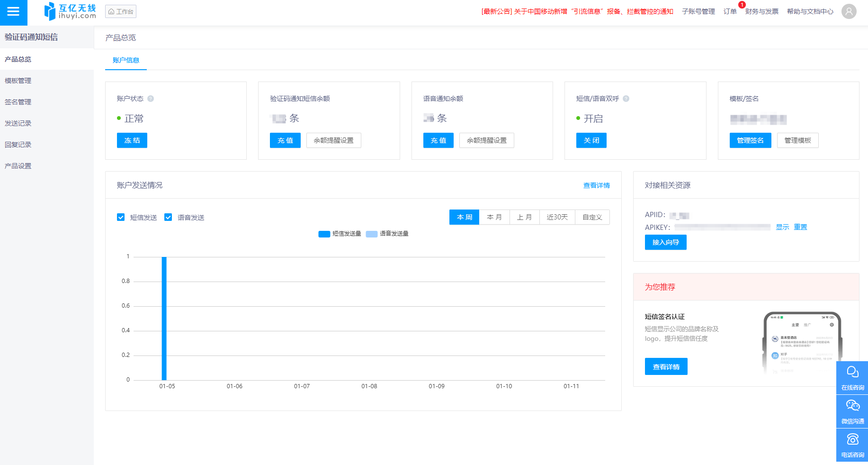Image resolution: width=868 pixels, height=465 pixels.
Task: Click the 验证码通知短信 sidebar heading
Action: 31,37
